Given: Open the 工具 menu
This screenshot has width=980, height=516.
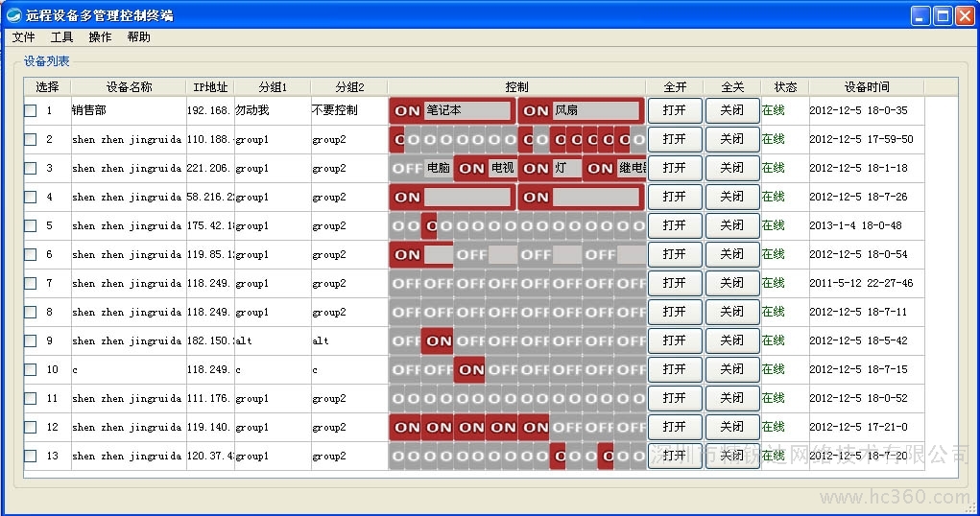Looking at the screenshot, I should [x=61, y=37].
